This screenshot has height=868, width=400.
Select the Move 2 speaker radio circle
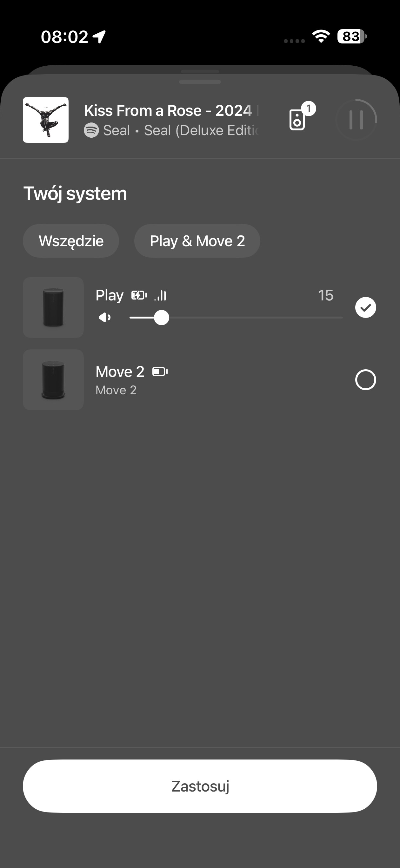pos(366,380)
